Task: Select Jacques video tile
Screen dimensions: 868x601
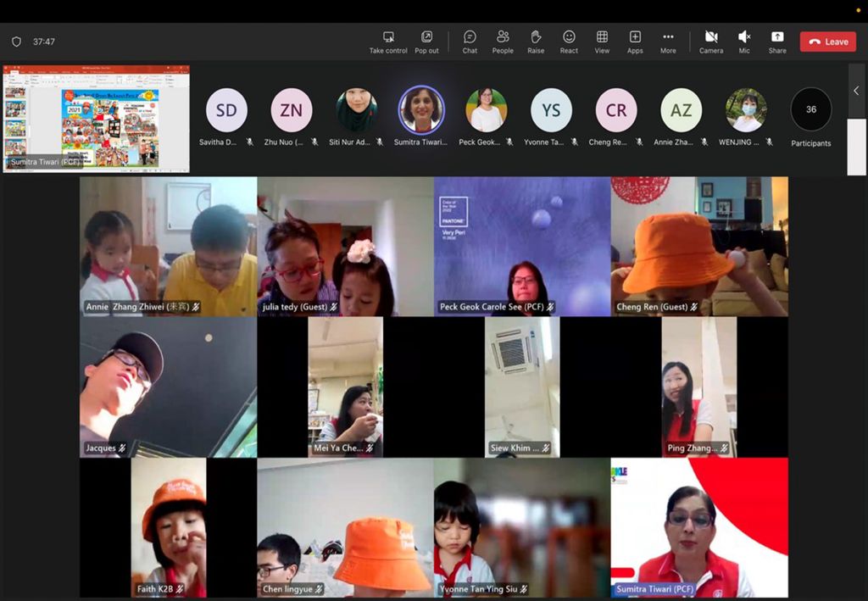Action: click(x=169, y=387)
